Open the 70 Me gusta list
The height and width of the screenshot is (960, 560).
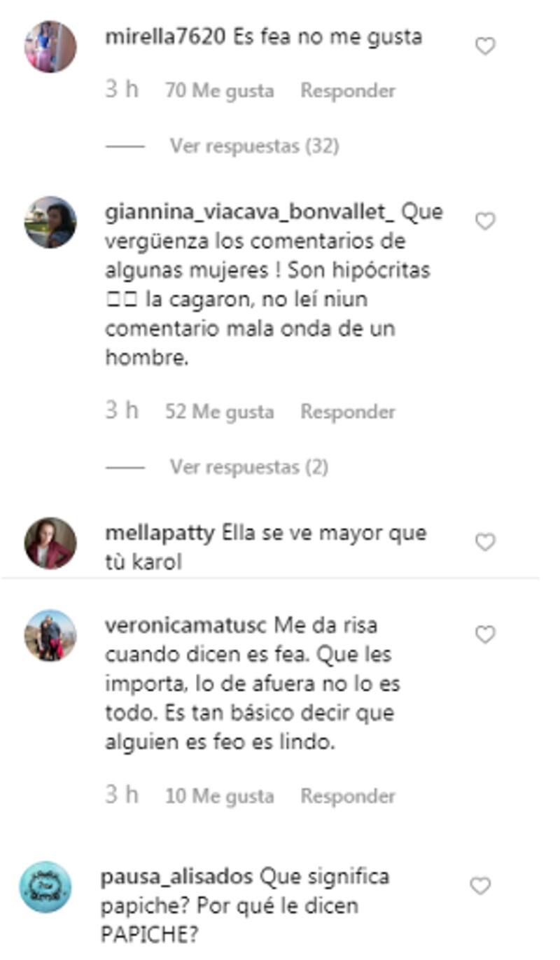(220, 91)
